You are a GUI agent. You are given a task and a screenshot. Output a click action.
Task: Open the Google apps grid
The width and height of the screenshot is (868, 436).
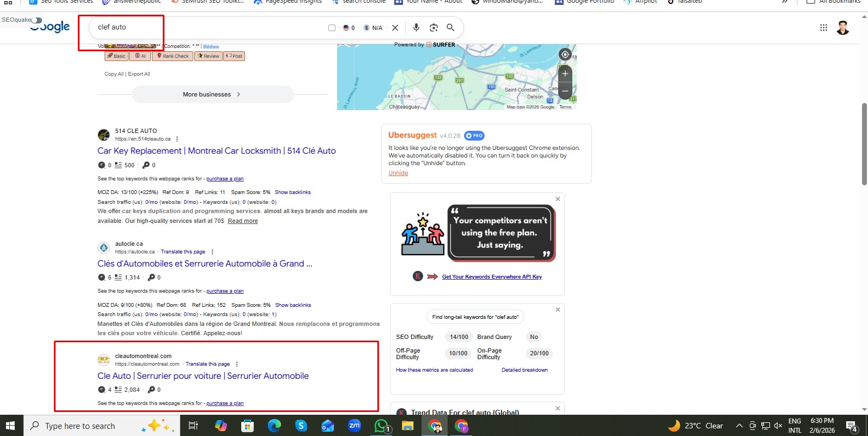tap(823, 28)
